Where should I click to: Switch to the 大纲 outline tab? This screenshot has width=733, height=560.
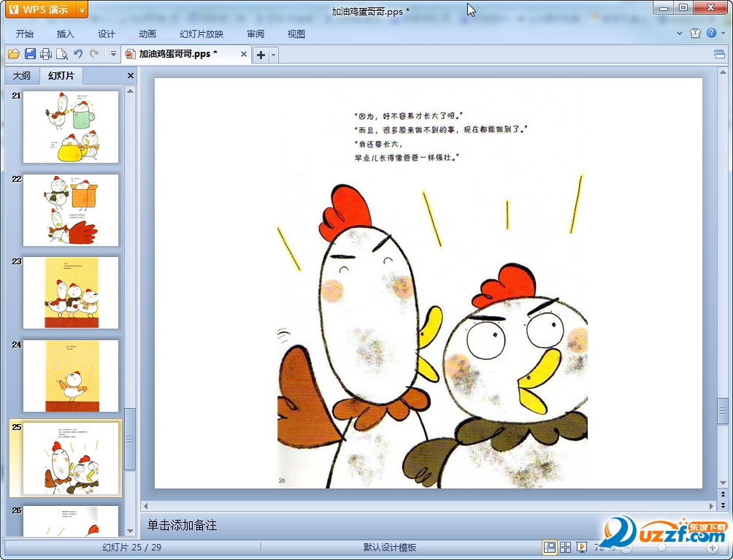click(x=21, y=75)
